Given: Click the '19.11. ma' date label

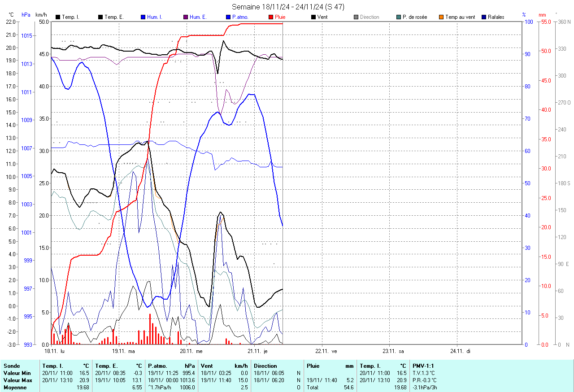Looking at the screenshot, I should coord(123,351).
